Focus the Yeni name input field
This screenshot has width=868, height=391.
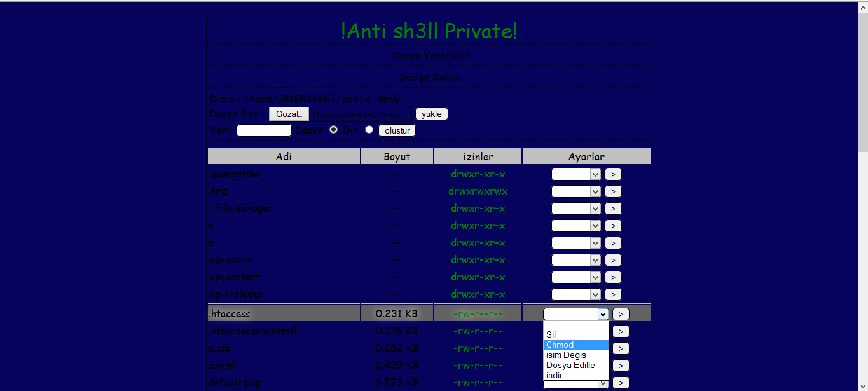(x=264, y=130)
